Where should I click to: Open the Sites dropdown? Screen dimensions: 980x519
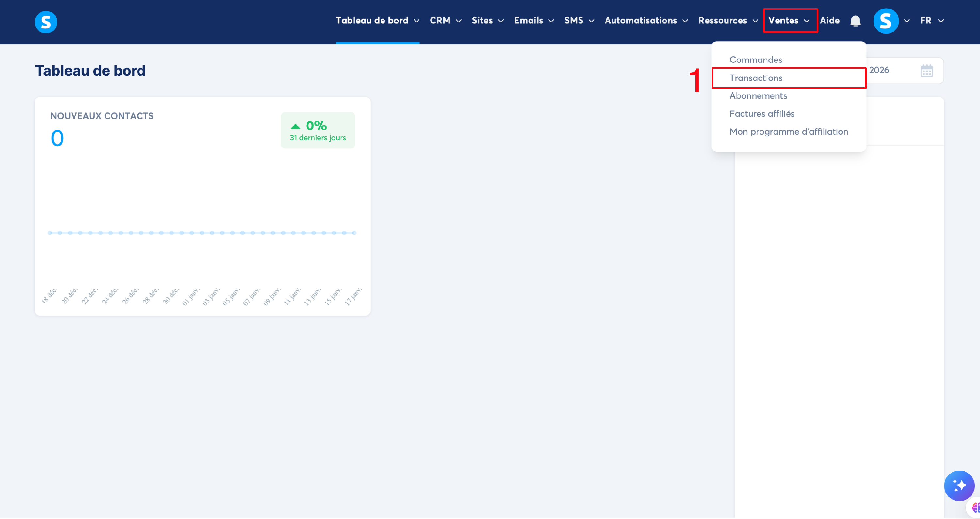[487, 21]
